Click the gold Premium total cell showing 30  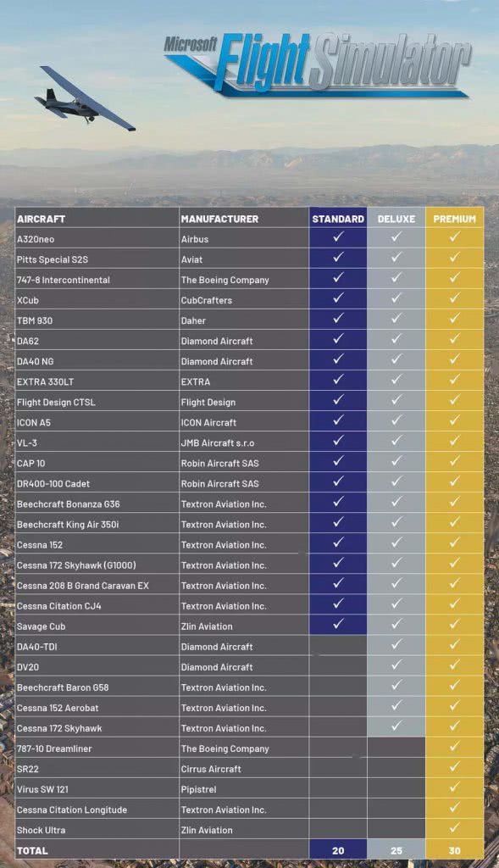pyautogui.click(x=454, y=850)
